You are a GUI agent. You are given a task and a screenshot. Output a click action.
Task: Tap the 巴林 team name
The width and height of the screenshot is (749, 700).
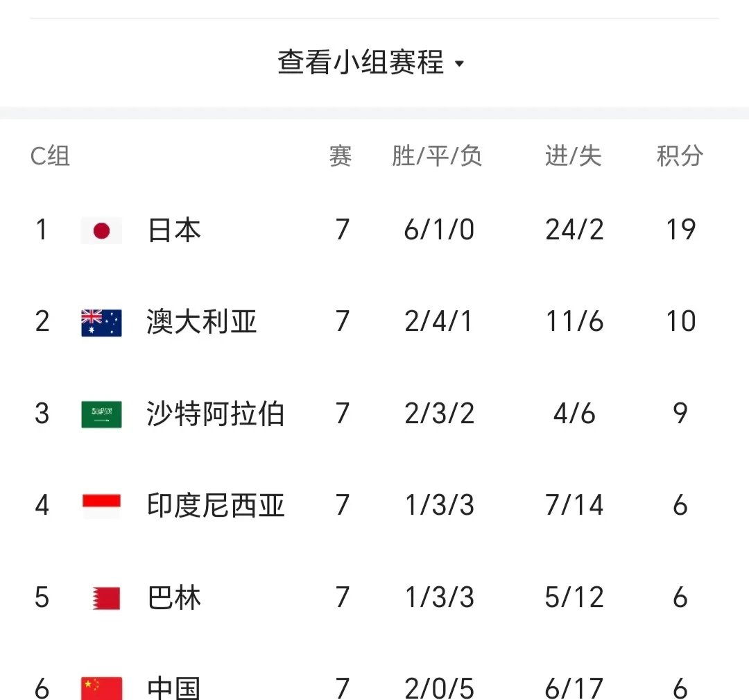(x=174, y=598)
